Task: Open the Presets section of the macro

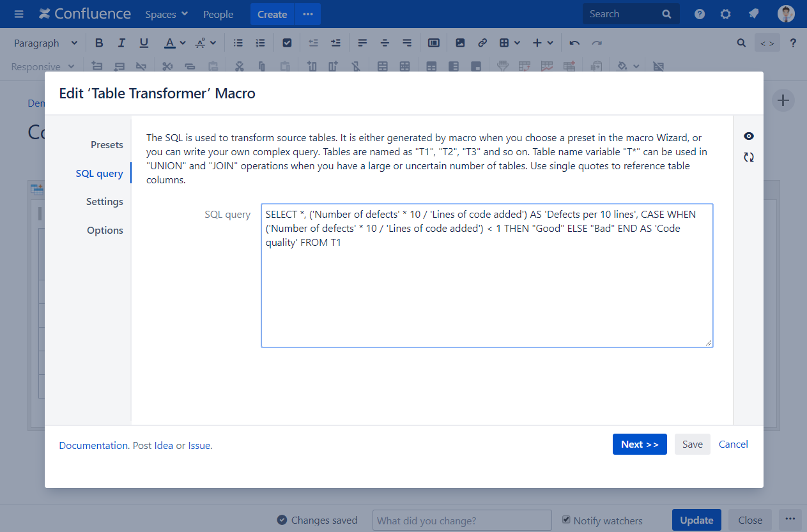Action: pos(107,144)
